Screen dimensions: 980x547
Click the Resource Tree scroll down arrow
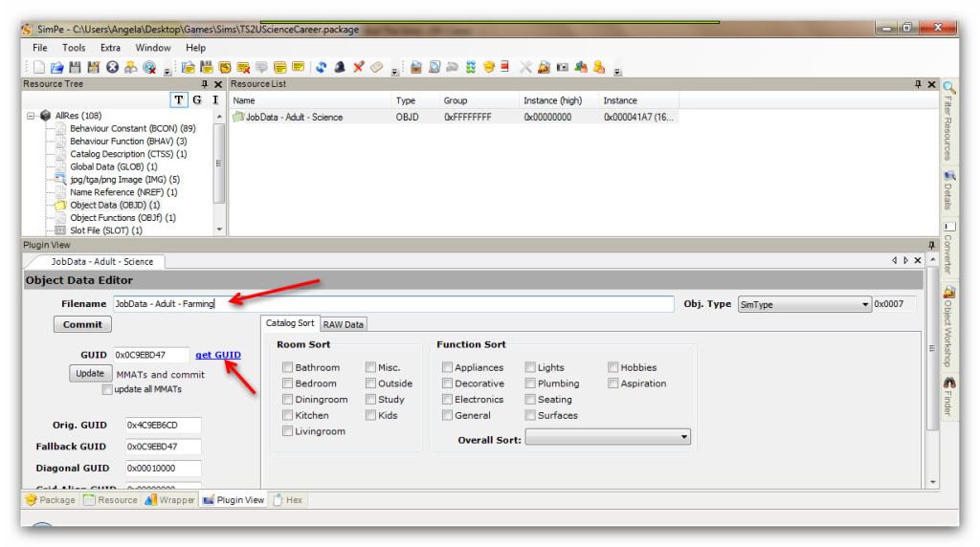219,230
